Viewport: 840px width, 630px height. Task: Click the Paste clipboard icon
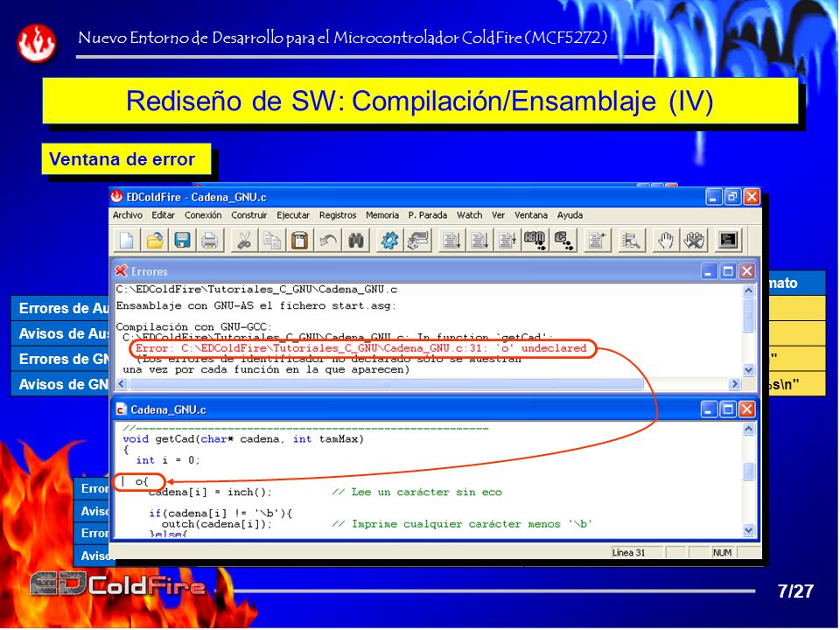(299, 240)
